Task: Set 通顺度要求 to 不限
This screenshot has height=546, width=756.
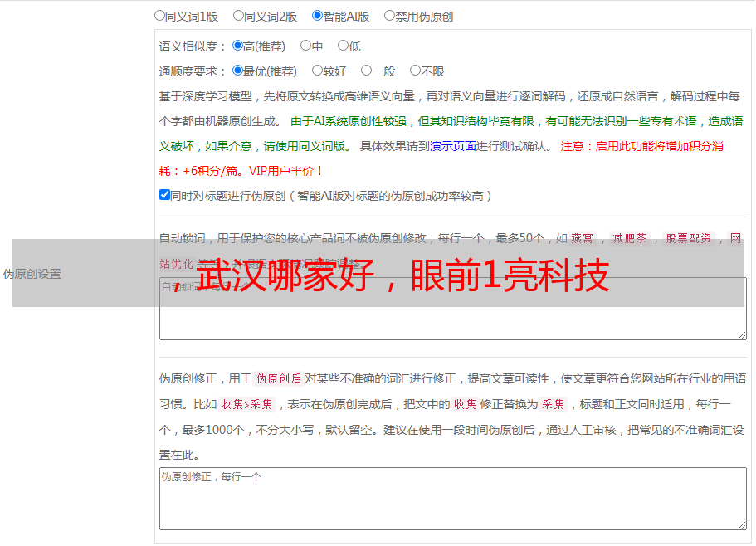Action: coord(415,71)
